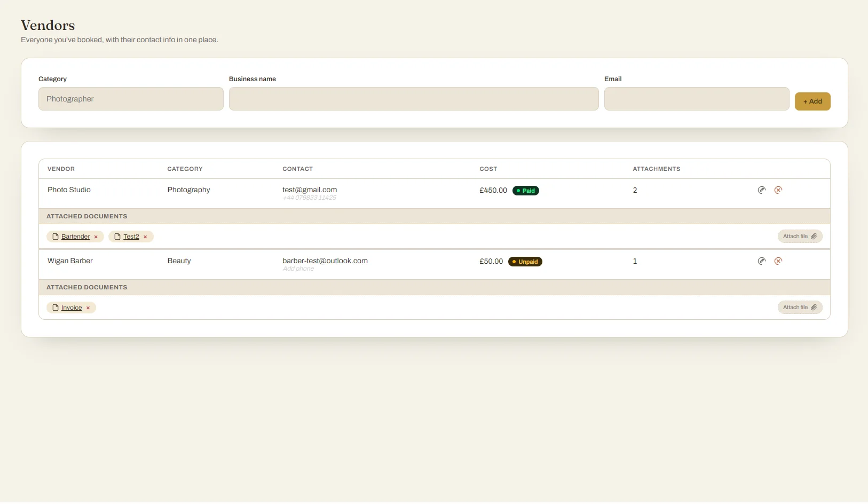Toggle the Unpaid status badge
Screen dimensions: 868x504
coord(525,262)
